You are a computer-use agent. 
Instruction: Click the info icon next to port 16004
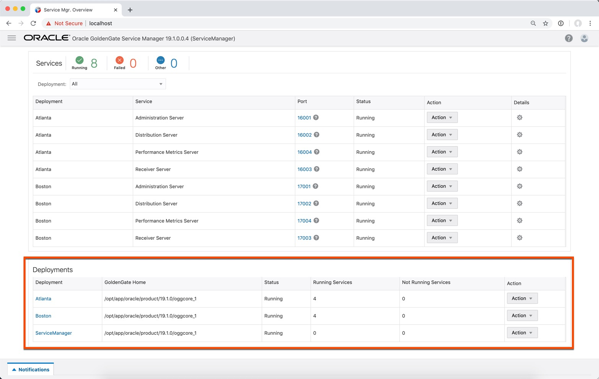pos(317,152)
